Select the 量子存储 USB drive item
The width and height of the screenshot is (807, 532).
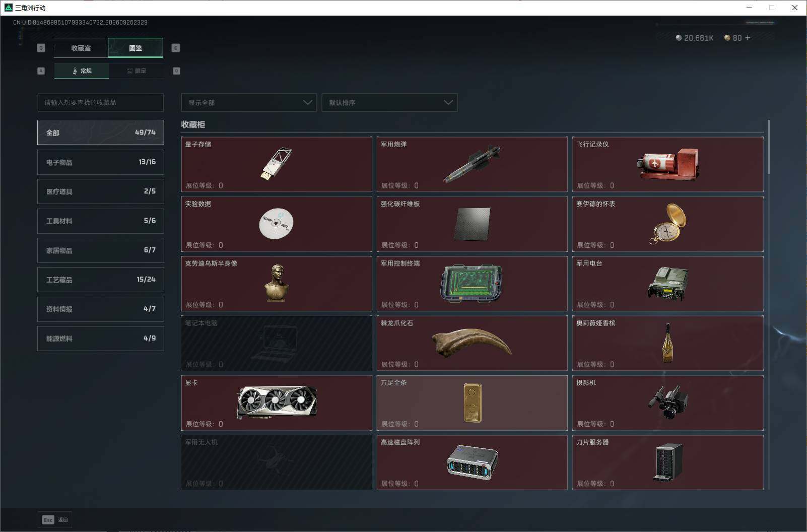click(277, 164)
